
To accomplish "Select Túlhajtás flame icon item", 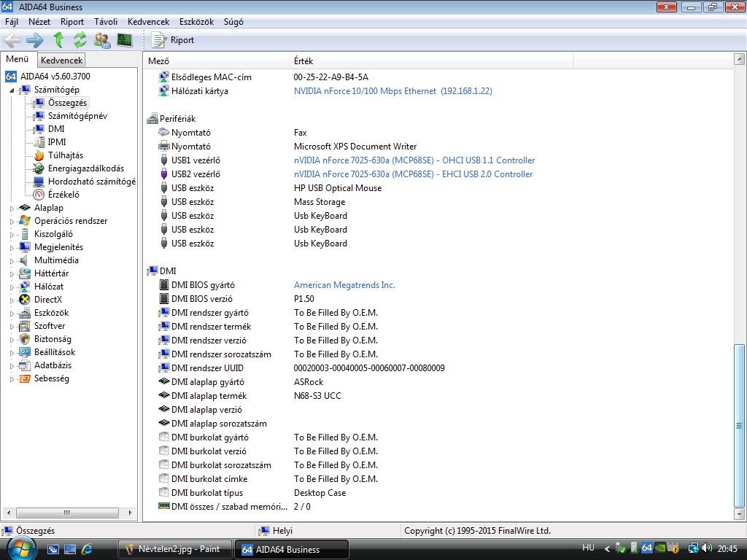I will (39, 155).
